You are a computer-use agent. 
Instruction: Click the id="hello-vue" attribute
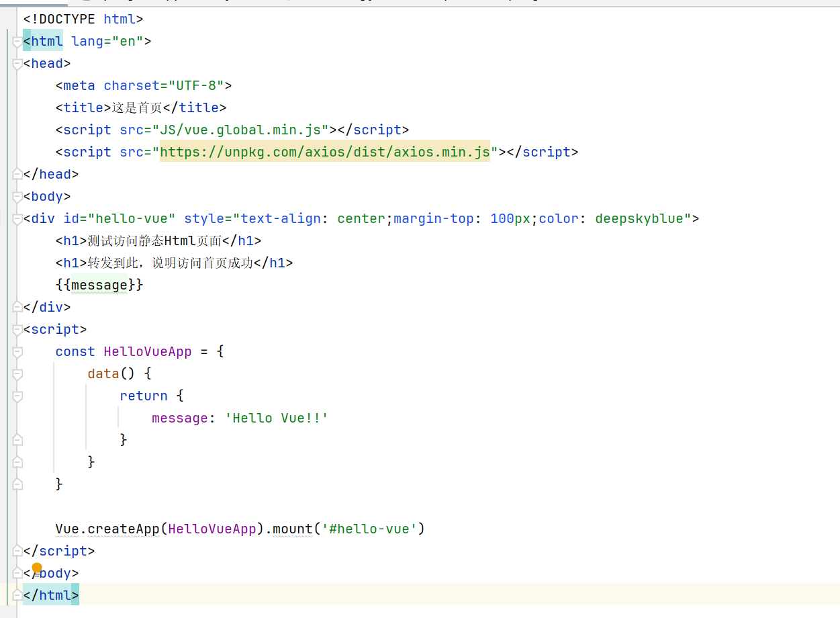coord(120,218)
